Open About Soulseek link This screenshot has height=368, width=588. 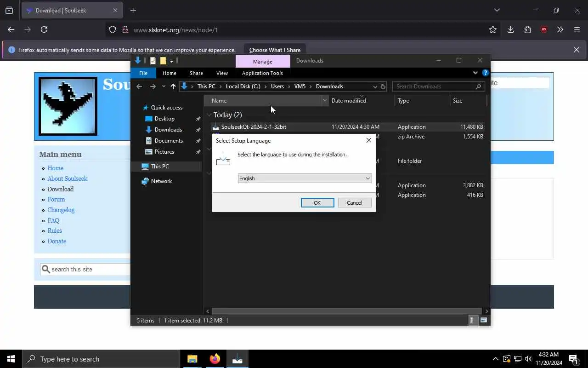(67, 179)
